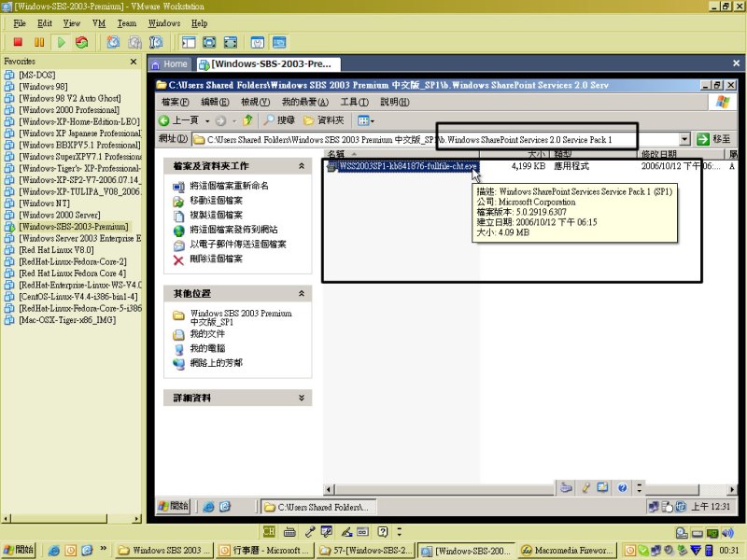Image resolution: width=747 pixels, height=560 pixels.
Task: Open the VM menu in VMware
Action: point(99,22)
